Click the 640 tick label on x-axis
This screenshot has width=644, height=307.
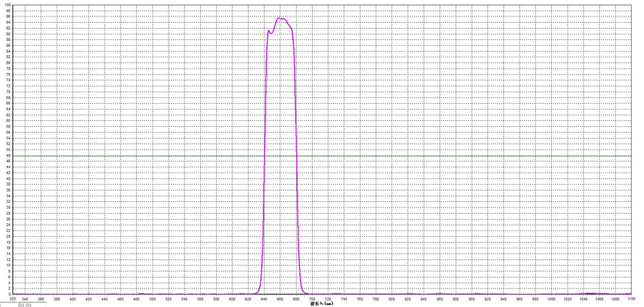264,298
